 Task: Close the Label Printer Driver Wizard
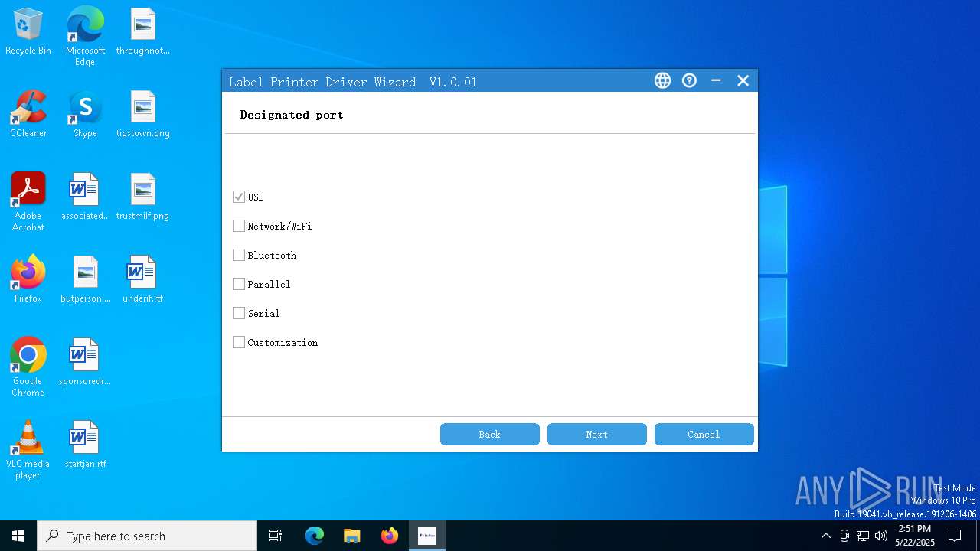click(x=743, y=80)
